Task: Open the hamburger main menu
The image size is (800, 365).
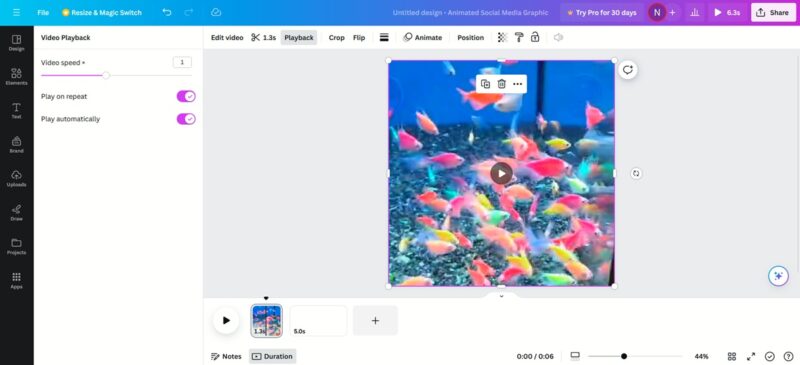Action: 16,12
